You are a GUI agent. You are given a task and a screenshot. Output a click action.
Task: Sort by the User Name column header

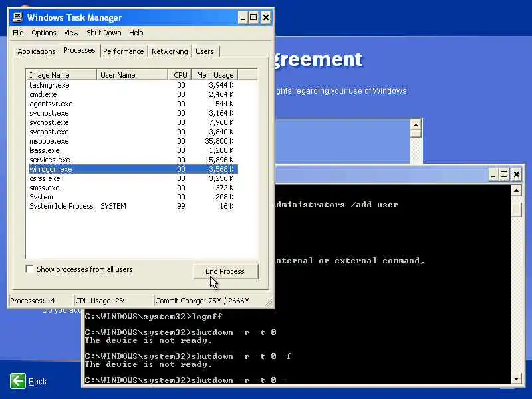132,75
